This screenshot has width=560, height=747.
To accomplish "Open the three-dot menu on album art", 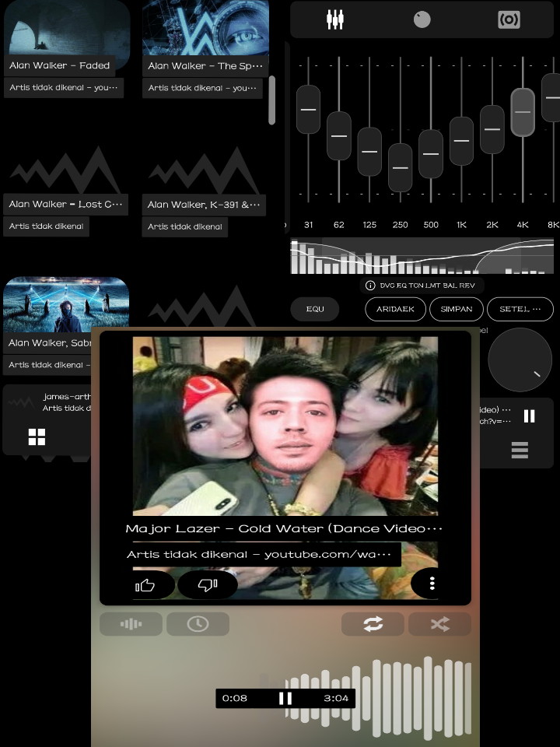I will pyautogui.click(x=432, y=584).
